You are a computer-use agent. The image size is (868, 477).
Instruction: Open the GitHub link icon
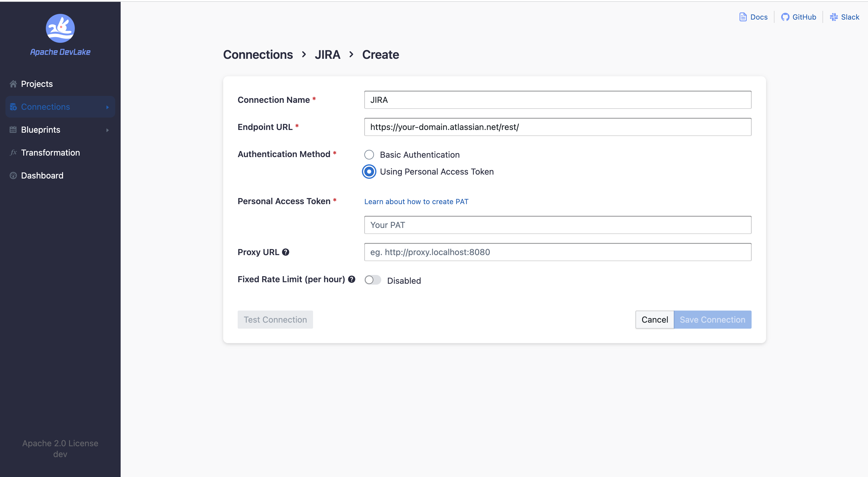[x=785, y=17]
